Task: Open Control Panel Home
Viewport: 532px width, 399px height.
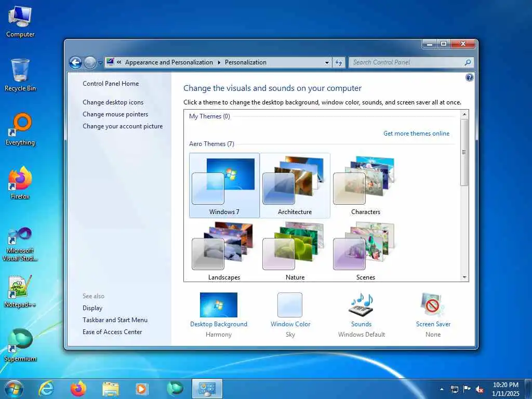Action: click(x=111, y=84)
